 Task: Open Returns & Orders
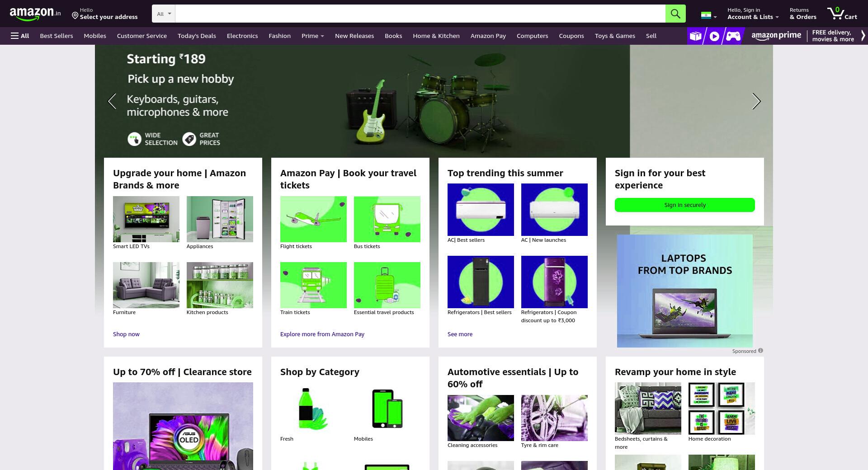803,14
